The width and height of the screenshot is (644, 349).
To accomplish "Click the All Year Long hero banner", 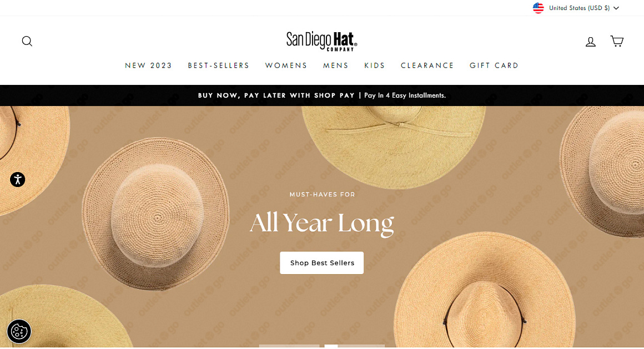I will [322, 226].
